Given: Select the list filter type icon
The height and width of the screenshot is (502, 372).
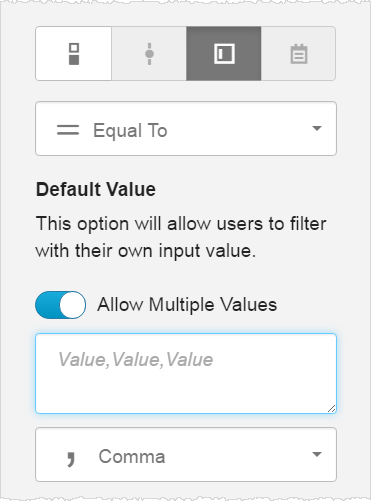Looking at the screenshot, I should [74, 54].
